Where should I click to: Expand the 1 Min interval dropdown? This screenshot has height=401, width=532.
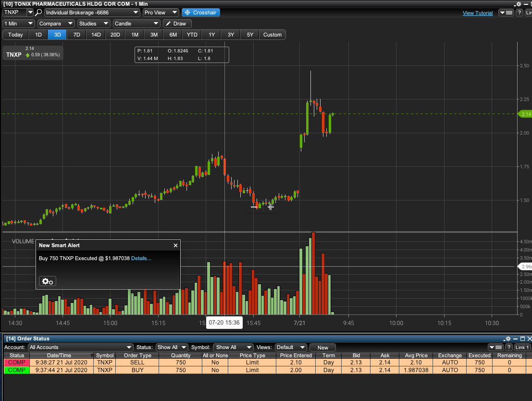[x=19, y=24]
